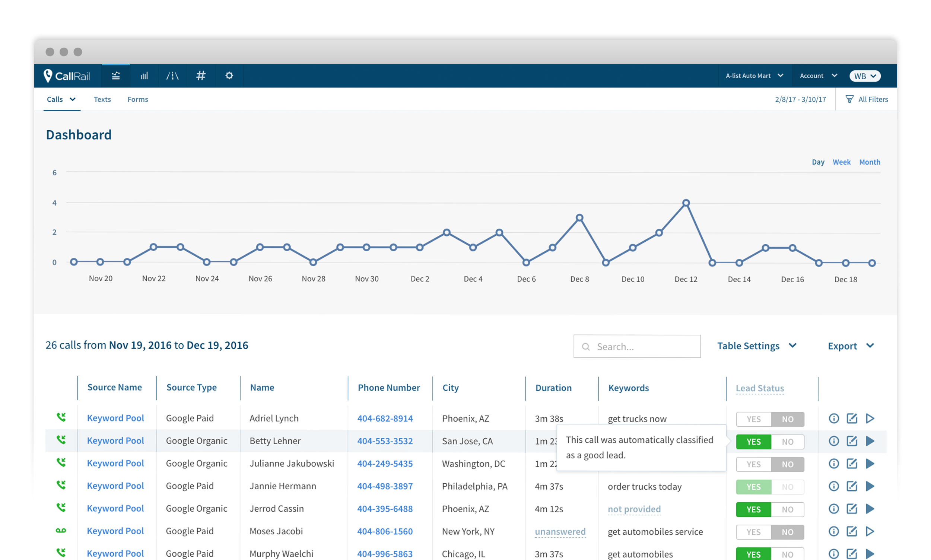Switch to the Texts tab
This screenshot has height=560, width=931.
click(102, 99)
